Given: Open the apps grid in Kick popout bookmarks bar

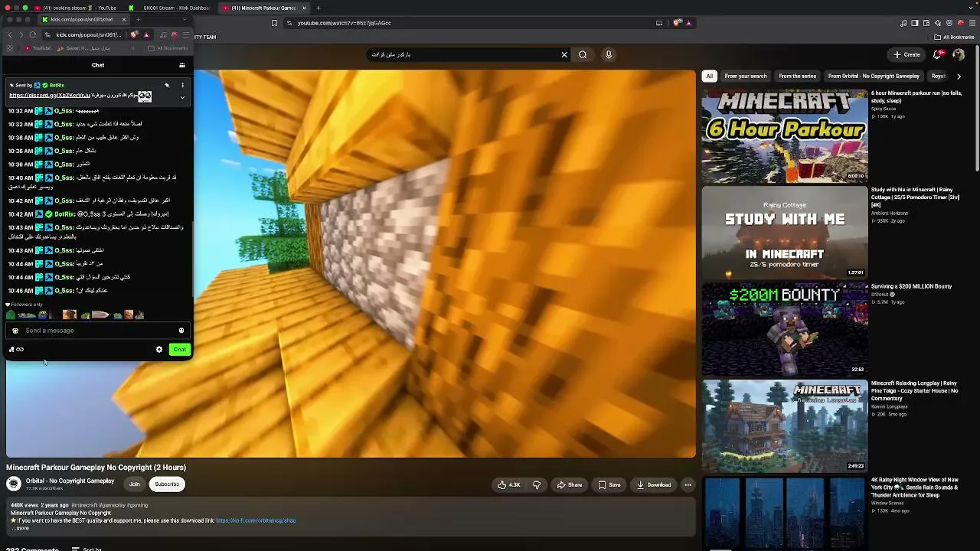Looking at the screenshot, I should pyautogui.click(x=10, y=48).
